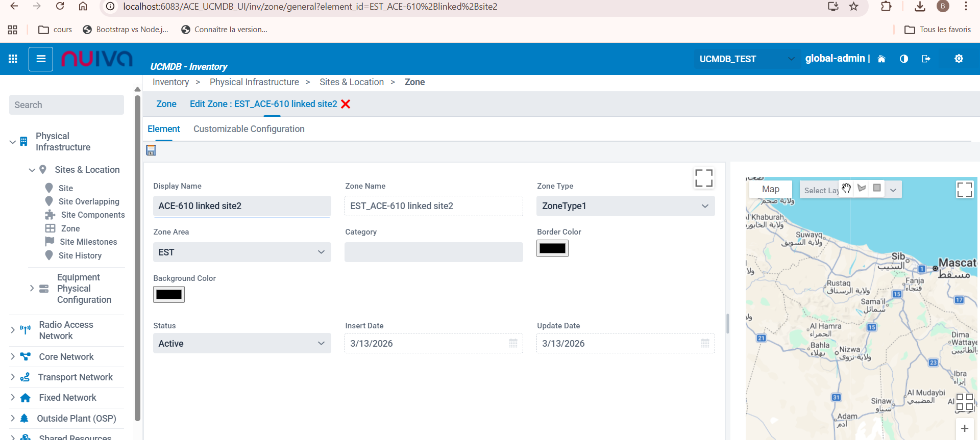Select the polygon draw tool on map
980x440 pixels.
tap(862, 188)
